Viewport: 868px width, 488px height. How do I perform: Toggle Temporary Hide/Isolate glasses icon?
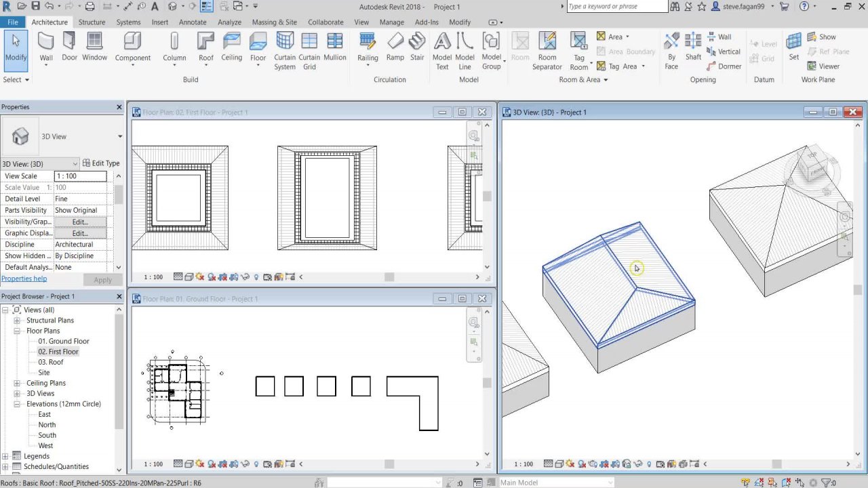pyautogui.click(x=245, y=277)
